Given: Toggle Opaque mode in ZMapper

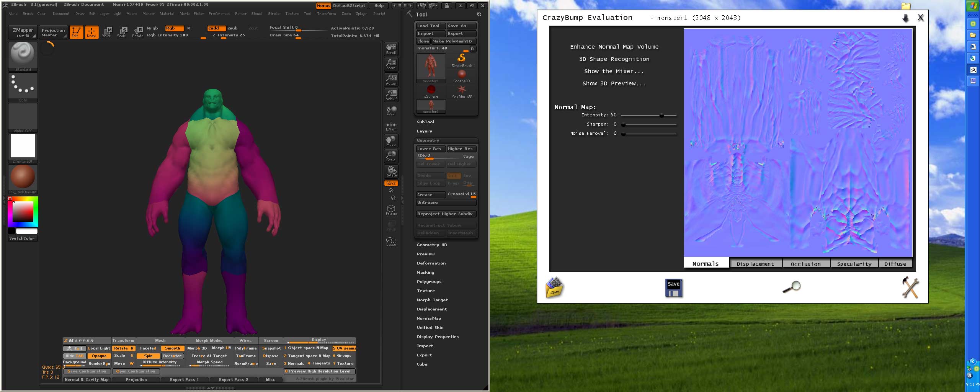Looking at the screenshot, I should (x=99, y=356).
